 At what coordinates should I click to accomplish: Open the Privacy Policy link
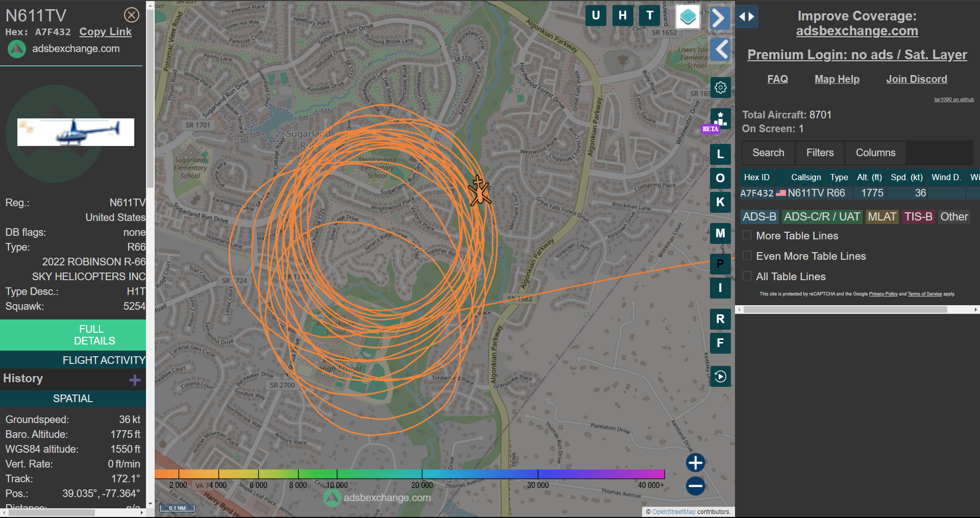click(883, 294)
